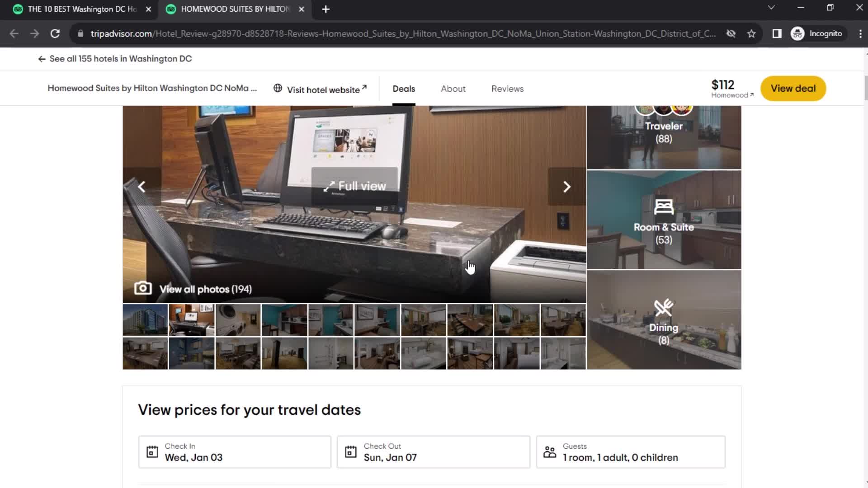The image size is (868, 488).
Task: Select the laundry washers thumbnail
Action: click(x=238, y=320)
